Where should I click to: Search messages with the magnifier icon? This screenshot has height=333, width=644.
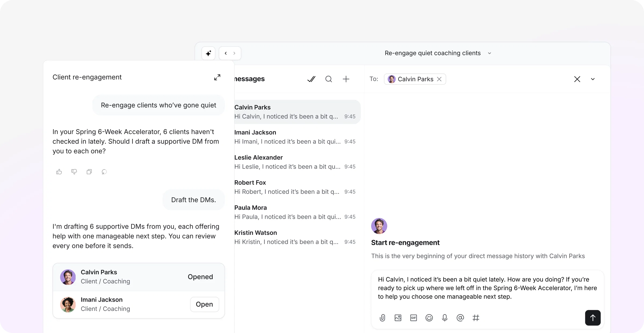click(329, 79)
